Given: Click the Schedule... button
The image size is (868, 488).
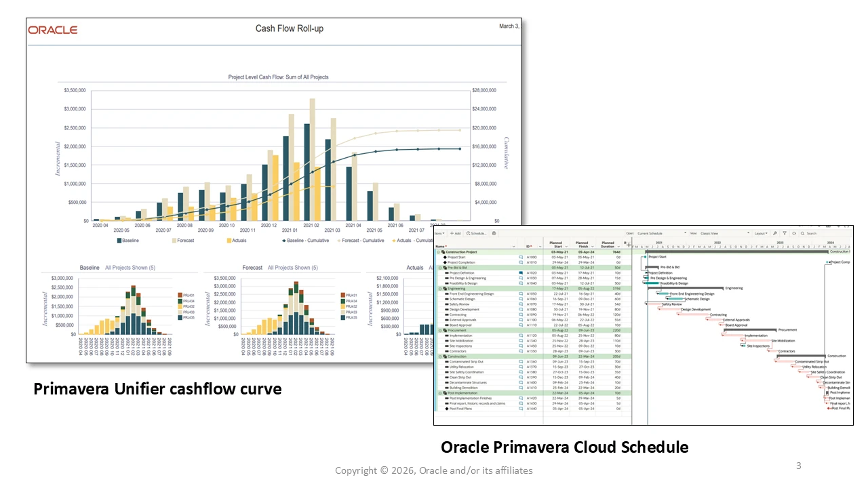Looking at the screenshot, I should [477, 233].
